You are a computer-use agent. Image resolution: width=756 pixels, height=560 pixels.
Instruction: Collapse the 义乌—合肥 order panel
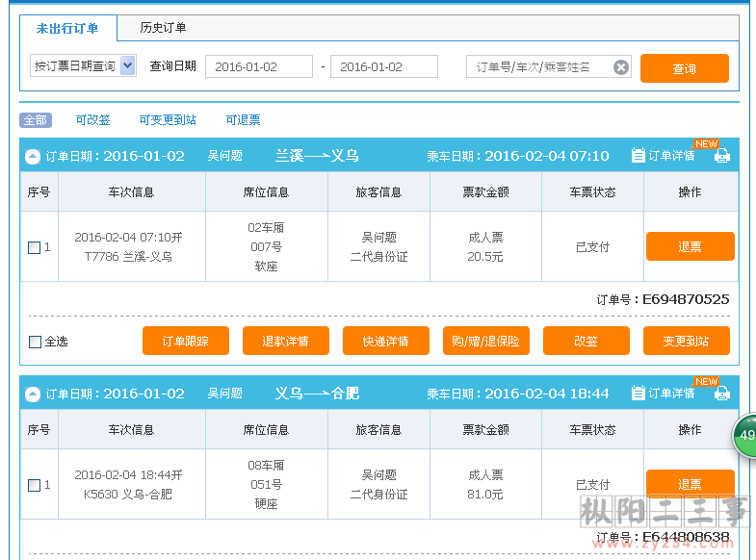[x=33, y=395]
